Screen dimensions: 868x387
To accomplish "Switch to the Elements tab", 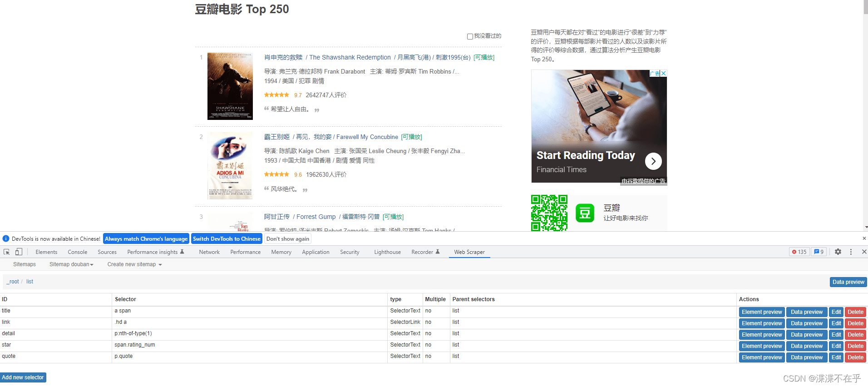I will (46, 252).
